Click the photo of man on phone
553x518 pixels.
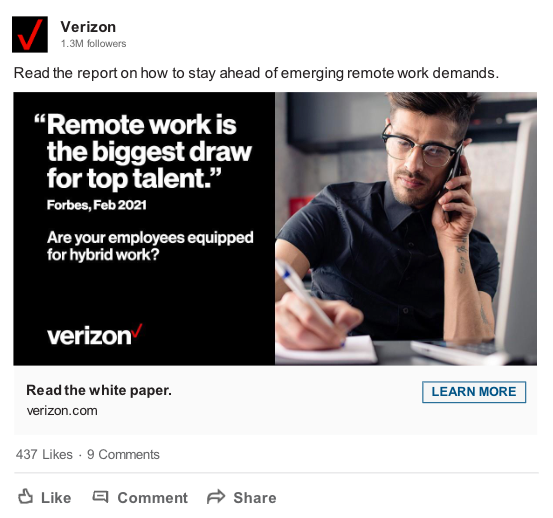pyautogui.click(x=406, y=228)
